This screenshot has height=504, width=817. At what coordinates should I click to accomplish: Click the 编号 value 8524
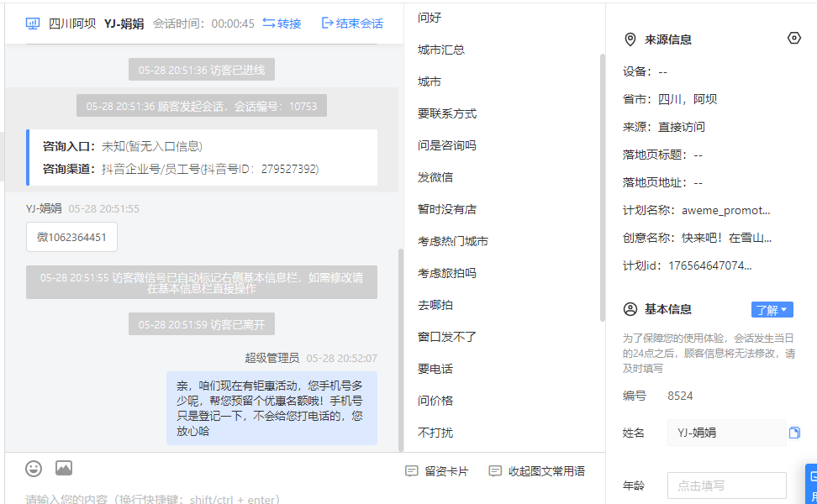tap(680, 396)
